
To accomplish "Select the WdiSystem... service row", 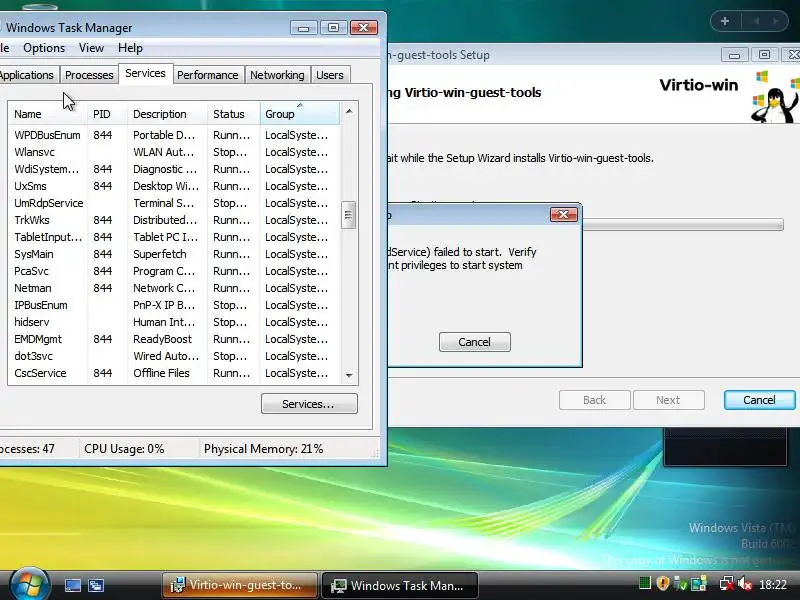I will coord(174,169).
